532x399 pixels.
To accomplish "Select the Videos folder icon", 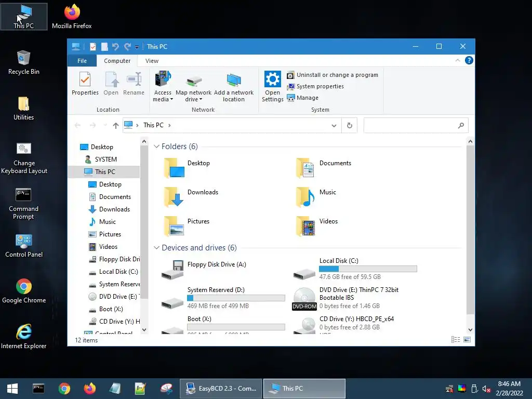I will pyautogui.click(x=305, y=226).
